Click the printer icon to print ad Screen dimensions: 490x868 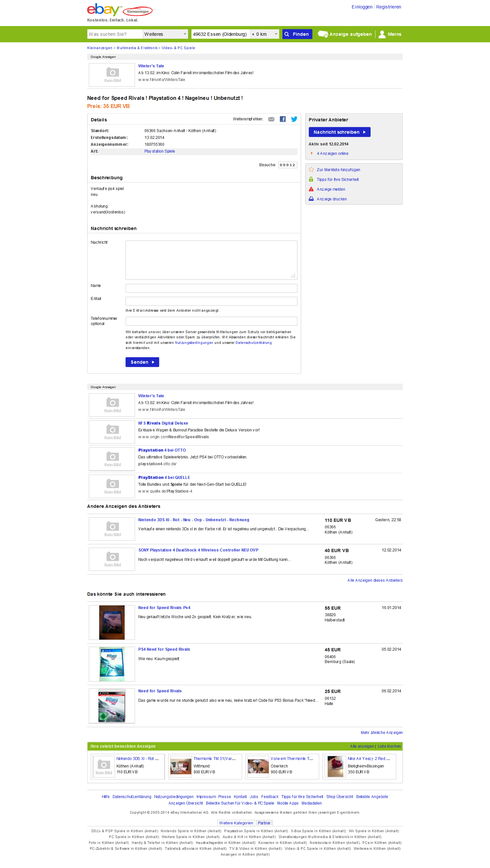pos(311,199)
